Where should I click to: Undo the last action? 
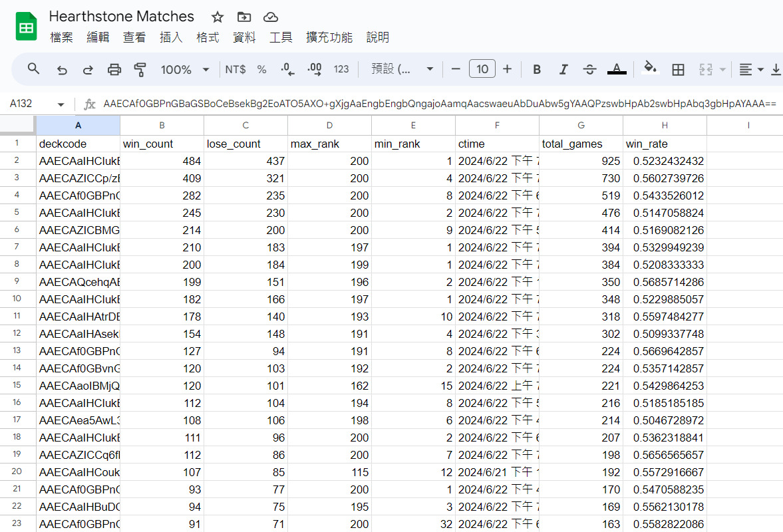click(x=62, y=69)
